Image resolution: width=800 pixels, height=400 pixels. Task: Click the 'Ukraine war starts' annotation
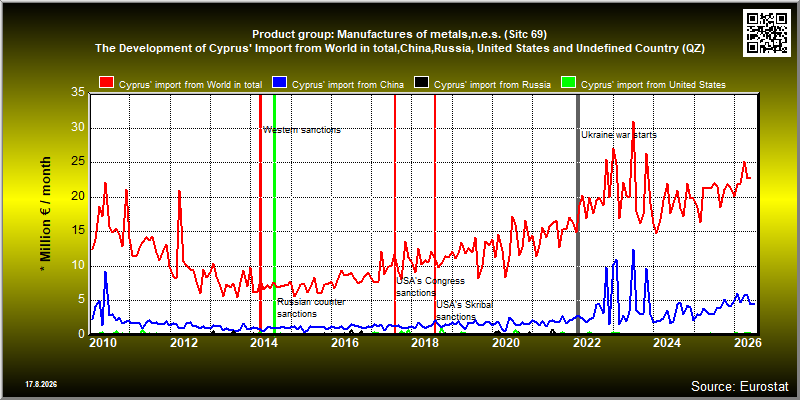619,135
